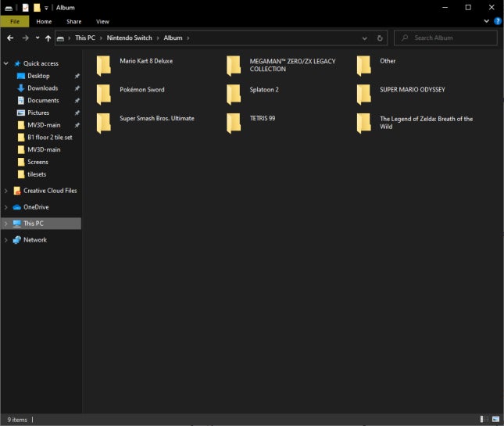Unpin Downloads using its pin icon
504x426 pixels.
click(x=77, y=88)
